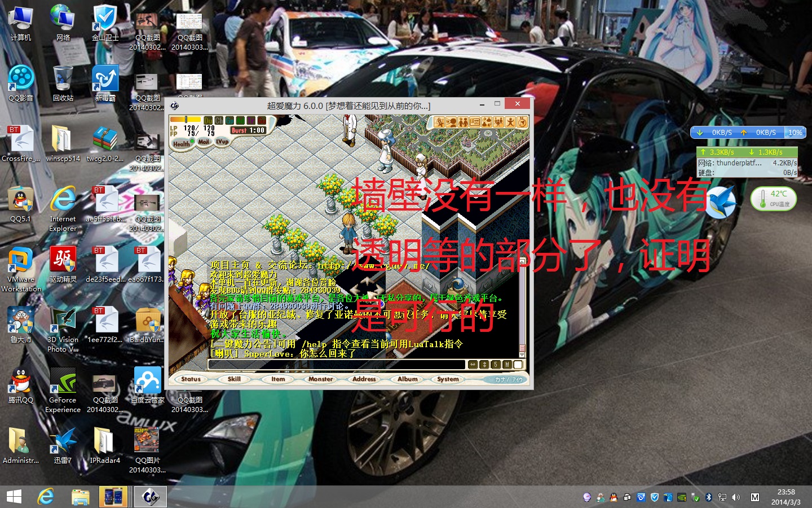
Task: Click the name card action icon
Action: tap(475, 122)
